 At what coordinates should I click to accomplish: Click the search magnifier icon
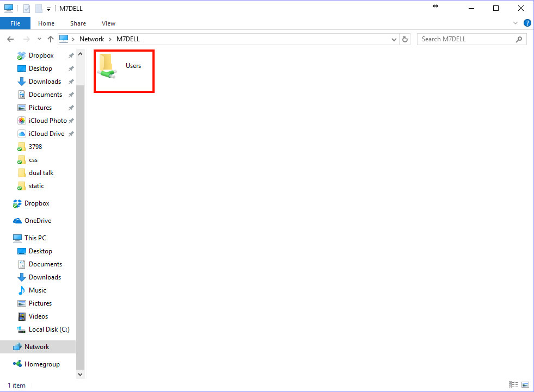519,40
